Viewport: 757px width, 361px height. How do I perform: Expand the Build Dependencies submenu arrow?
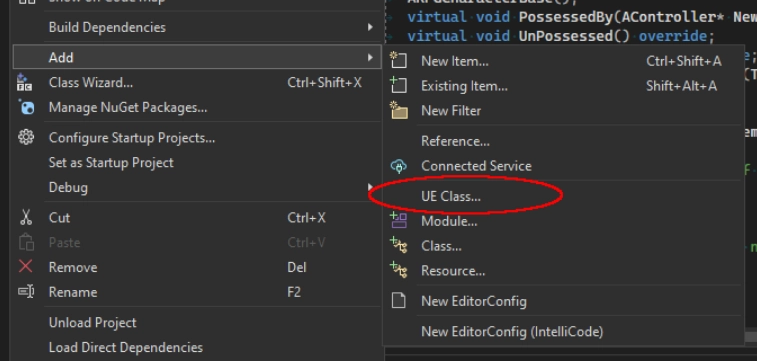tap(370, 27)
